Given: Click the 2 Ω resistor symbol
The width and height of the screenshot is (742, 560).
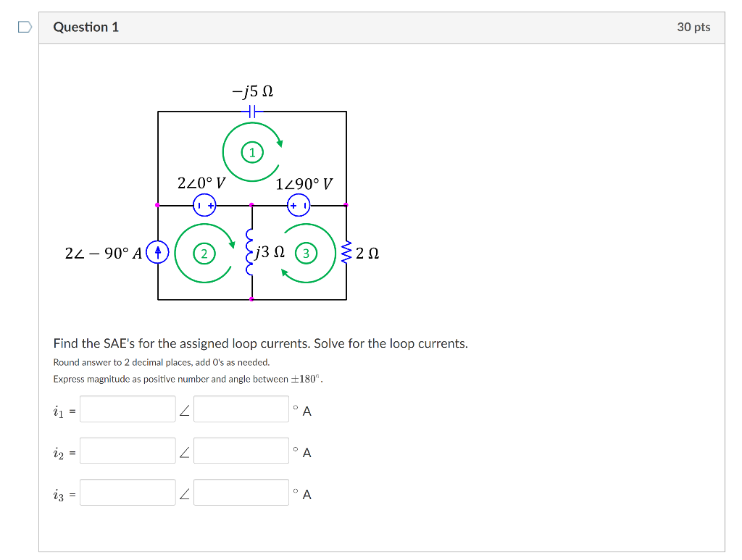Looking at the screenshot, I should (x=346, y=254).
